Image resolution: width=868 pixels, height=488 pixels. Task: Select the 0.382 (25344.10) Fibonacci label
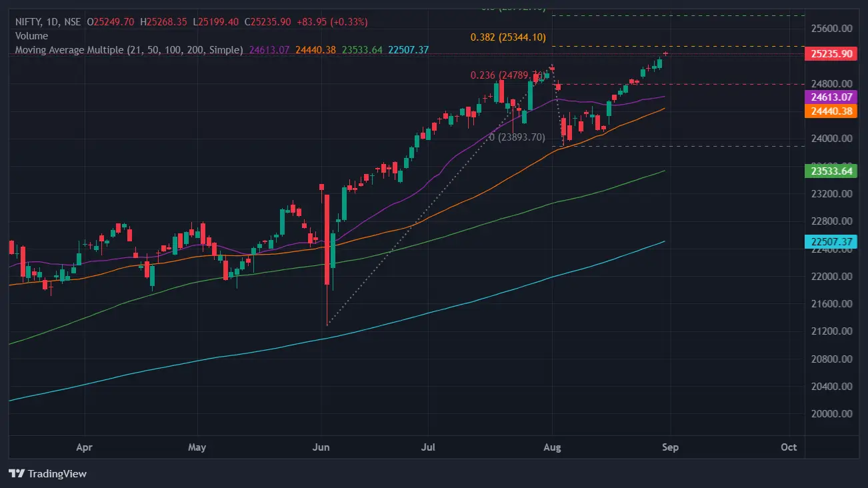coord(508,37)
